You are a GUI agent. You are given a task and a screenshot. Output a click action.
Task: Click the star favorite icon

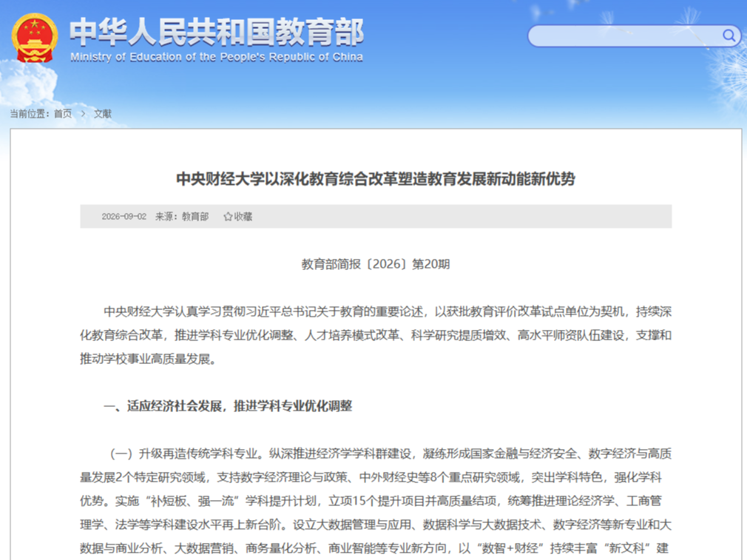(x=228, y=216)
